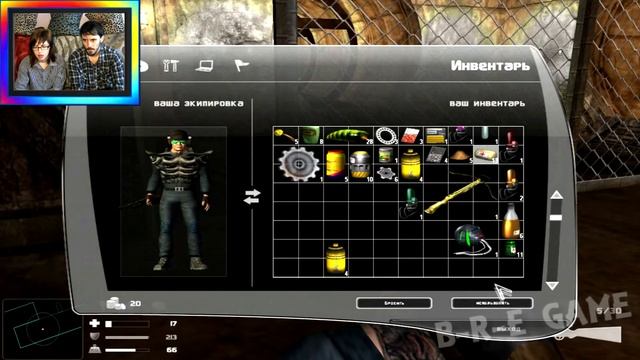
Task: Click the equipped character preview
Action: pos(173,201)
